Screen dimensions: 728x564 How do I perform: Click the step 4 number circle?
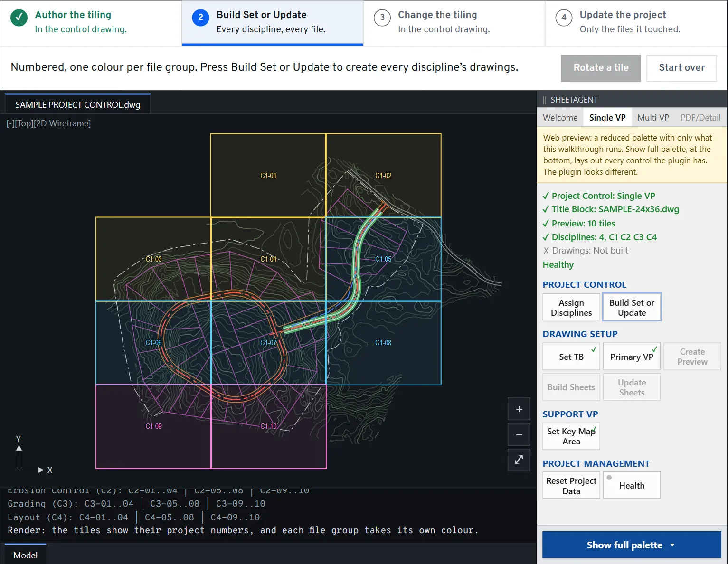(x=564, y=18)
